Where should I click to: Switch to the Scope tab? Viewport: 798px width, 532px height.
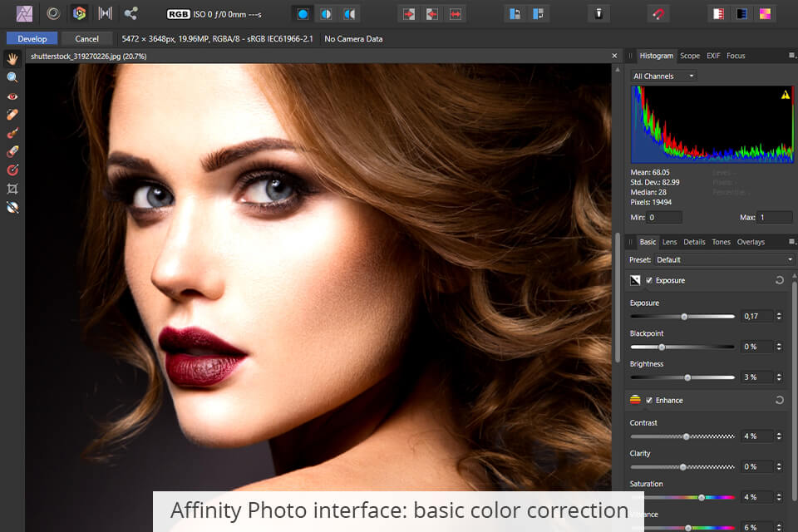click(x=690, y=56)
